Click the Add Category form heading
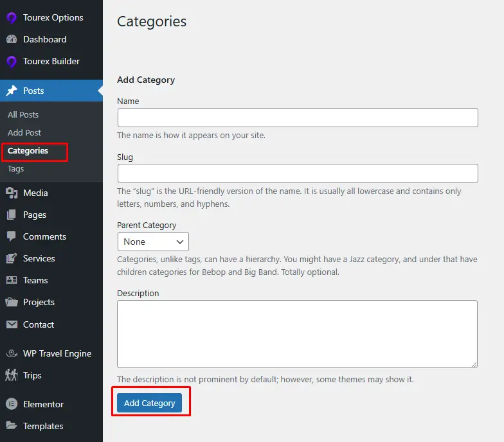Image resolution: width=504 pixels, height=442 pixels. click(146, 80)
